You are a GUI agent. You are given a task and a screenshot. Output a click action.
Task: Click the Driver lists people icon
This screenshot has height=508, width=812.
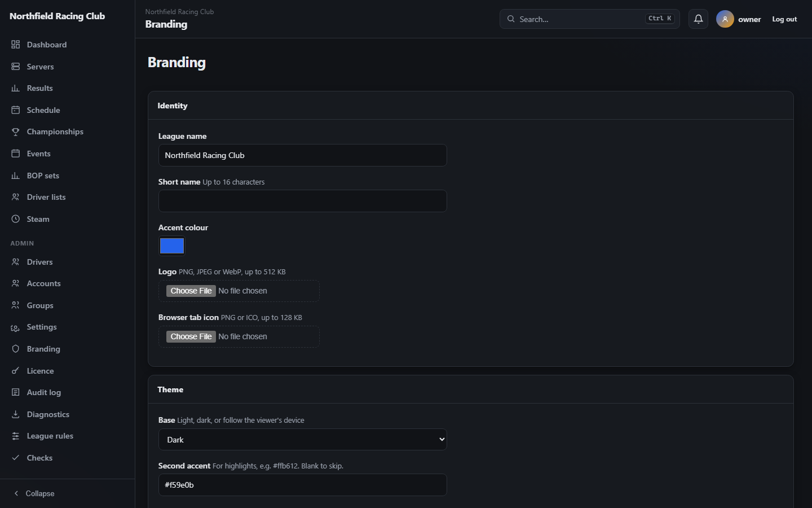coord(16,197)
